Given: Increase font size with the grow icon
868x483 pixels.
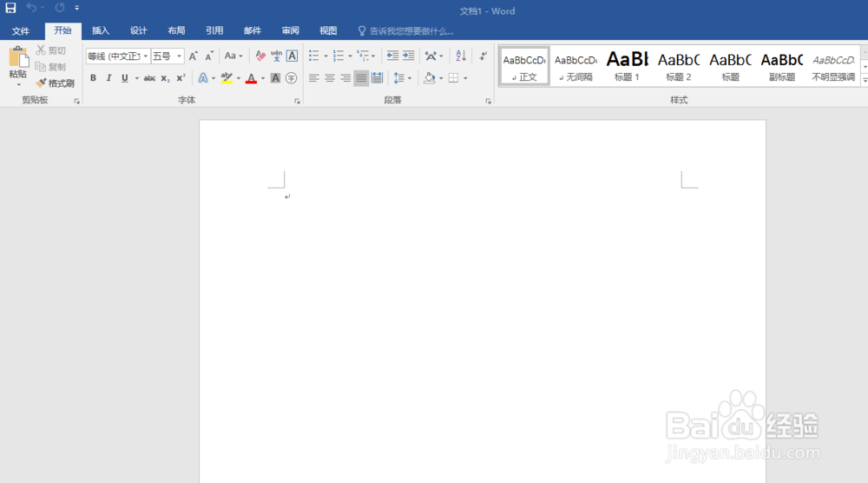Looking at the screenshot, I should 194,56.
